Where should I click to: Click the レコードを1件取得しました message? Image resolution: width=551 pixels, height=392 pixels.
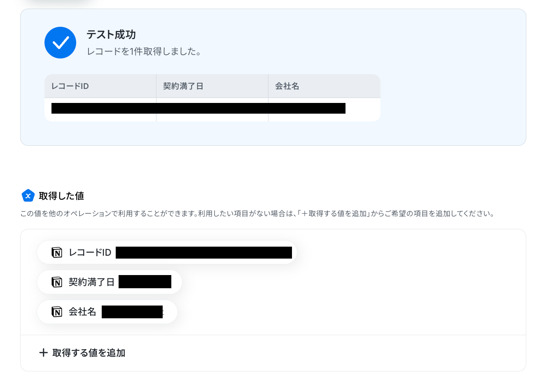[144, 52]
